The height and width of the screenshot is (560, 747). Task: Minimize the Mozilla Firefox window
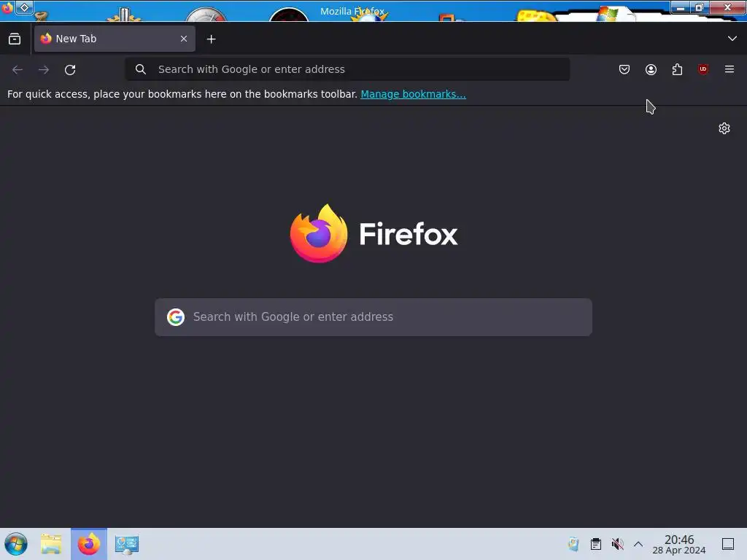(681, 7)
